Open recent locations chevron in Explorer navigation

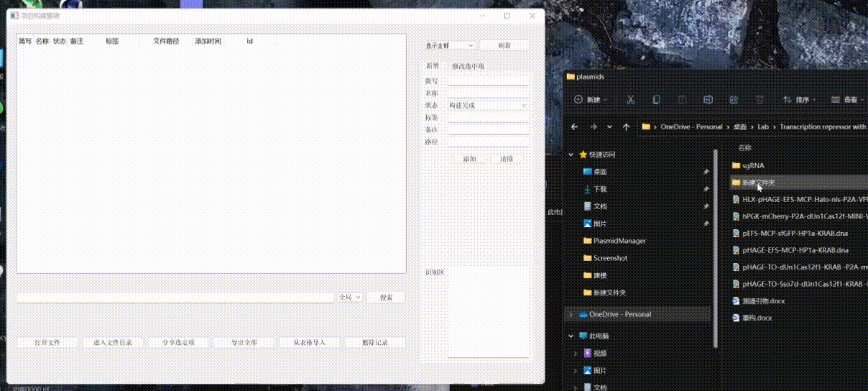click(x=610, y=126)
